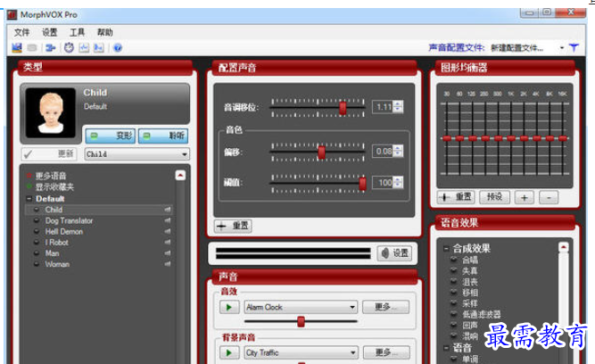Click the 1K equalizer band slider
This screenshot has height=364, width=595.
[x=511, y=138]
